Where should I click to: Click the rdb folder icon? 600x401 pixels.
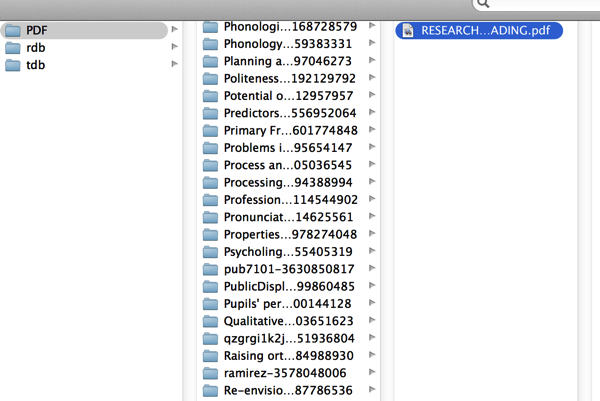[13, 47]
